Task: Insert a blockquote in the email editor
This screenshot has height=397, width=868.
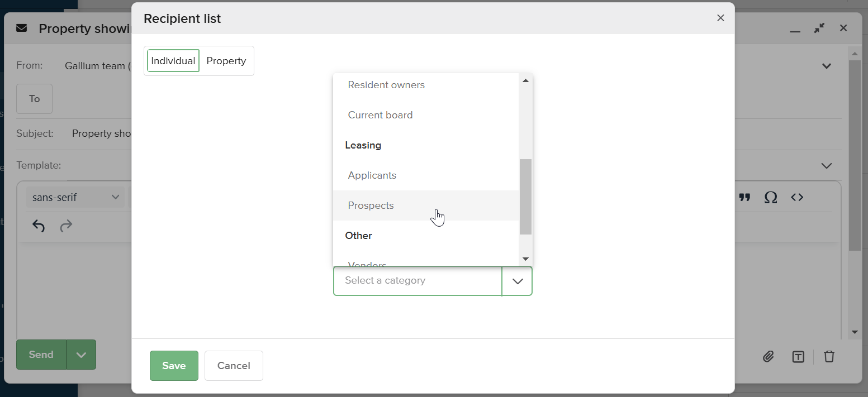Action: (x=744, y=197)
